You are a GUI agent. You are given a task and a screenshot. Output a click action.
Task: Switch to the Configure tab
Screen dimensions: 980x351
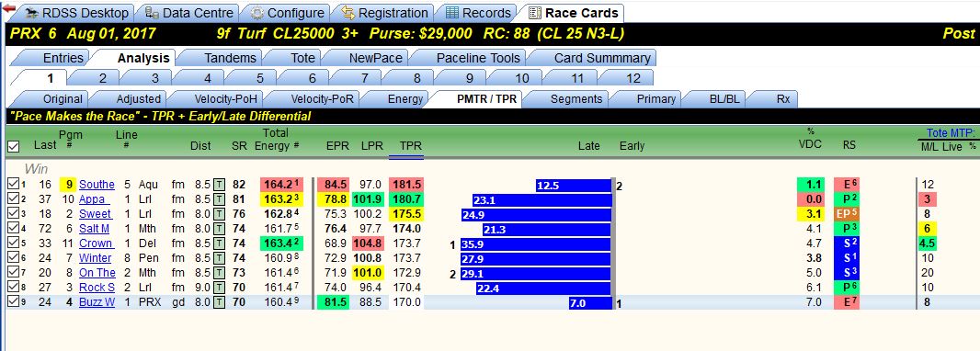(288, 13)
